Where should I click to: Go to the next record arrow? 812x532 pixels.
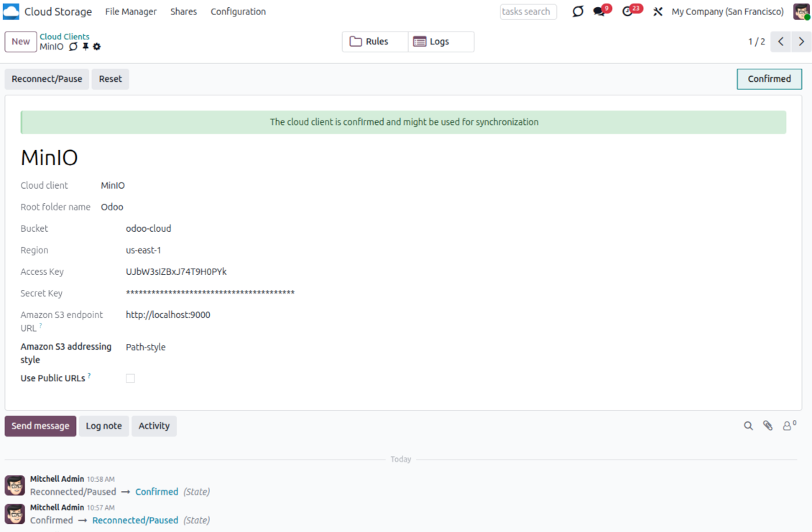click(801, 42)
